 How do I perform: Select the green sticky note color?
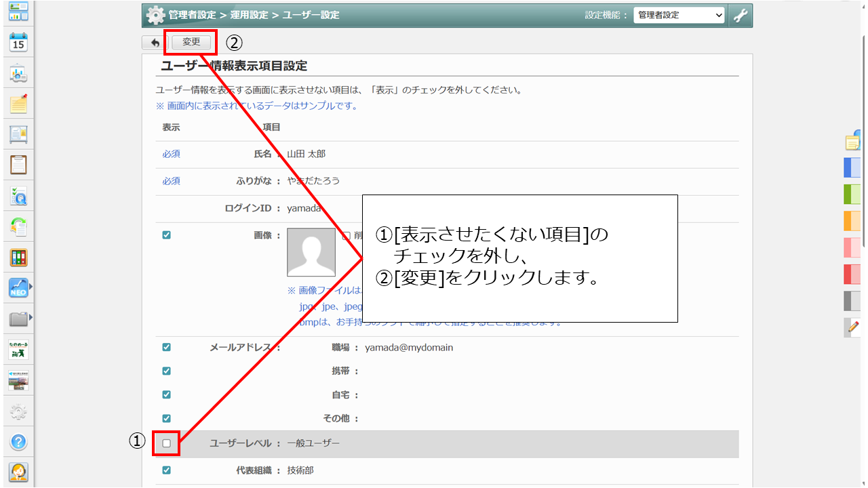[852, 195]
